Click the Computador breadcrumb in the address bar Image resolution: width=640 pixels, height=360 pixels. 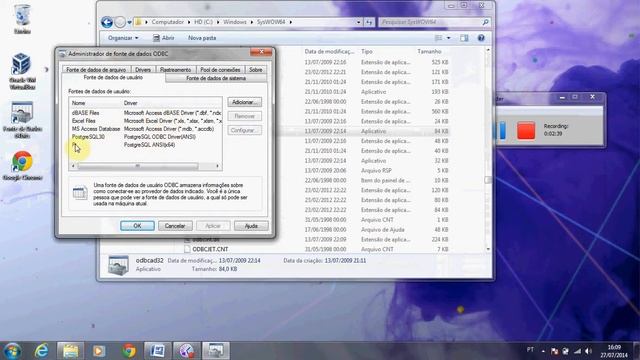coord(167,22)
